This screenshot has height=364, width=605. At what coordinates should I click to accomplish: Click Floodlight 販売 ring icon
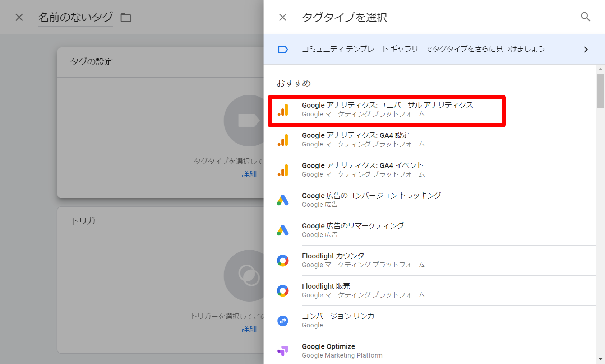[x=283, y=291]
